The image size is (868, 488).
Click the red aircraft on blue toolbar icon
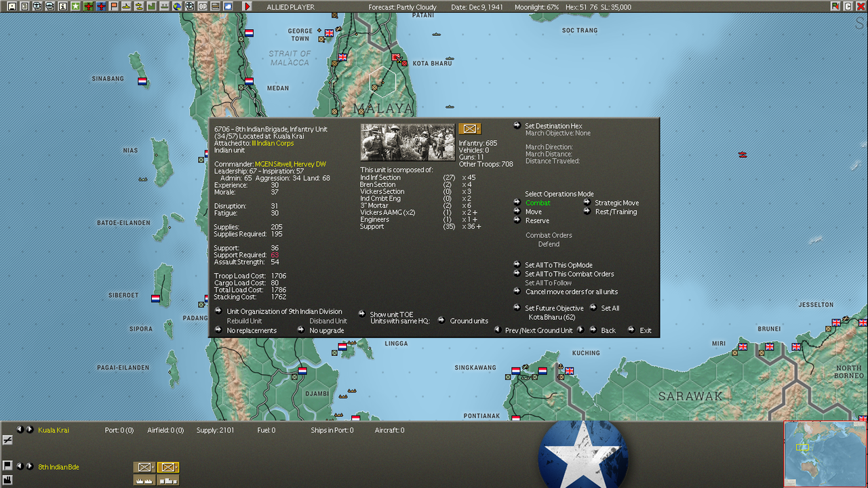tap(101, 7)
